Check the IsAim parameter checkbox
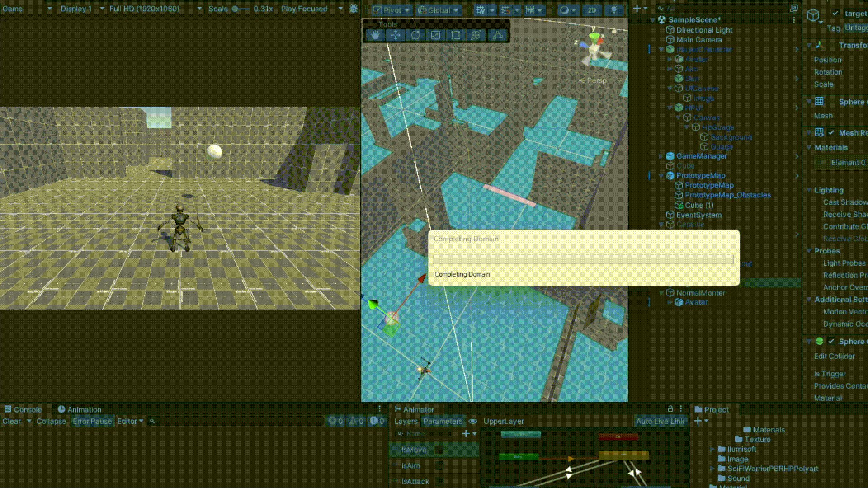Screen dimensions: 868x488 [439, 465]
